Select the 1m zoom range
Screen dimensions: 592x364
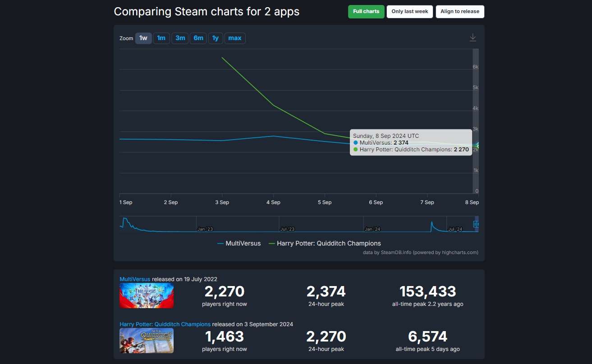(x=161, y=38)
